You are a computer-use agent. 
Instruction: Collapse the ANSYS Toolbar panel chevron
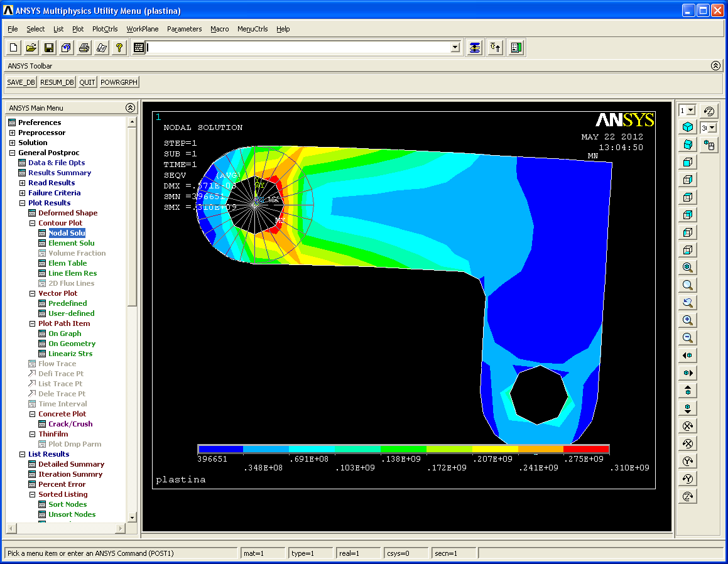(715, 66)
